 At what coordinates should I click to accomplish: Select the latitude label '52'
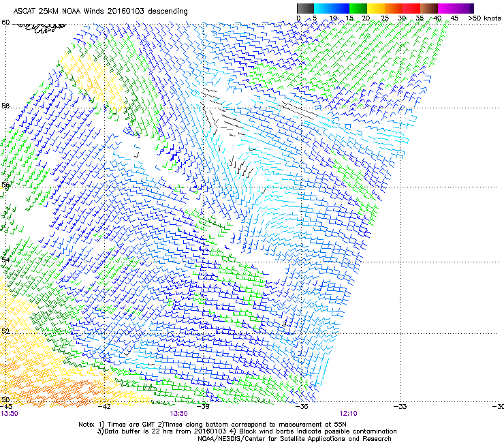[5, 331]
